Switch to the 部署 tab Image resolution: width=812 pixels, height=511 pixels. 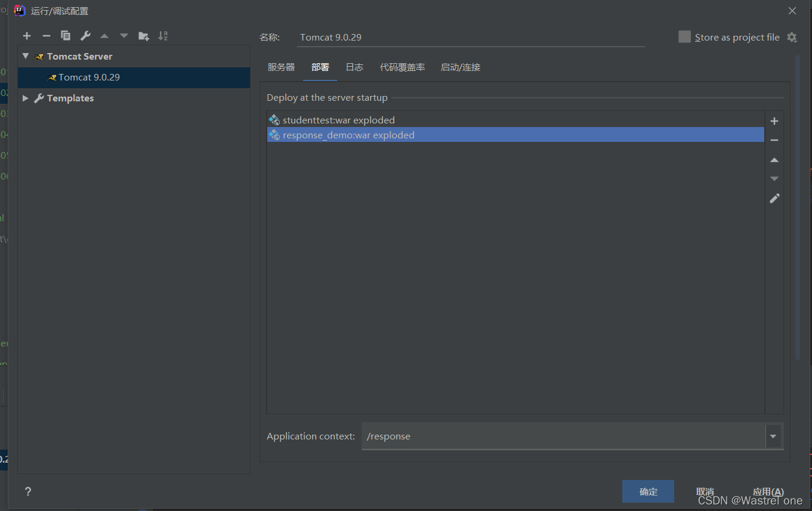click(x=320, y=67)
